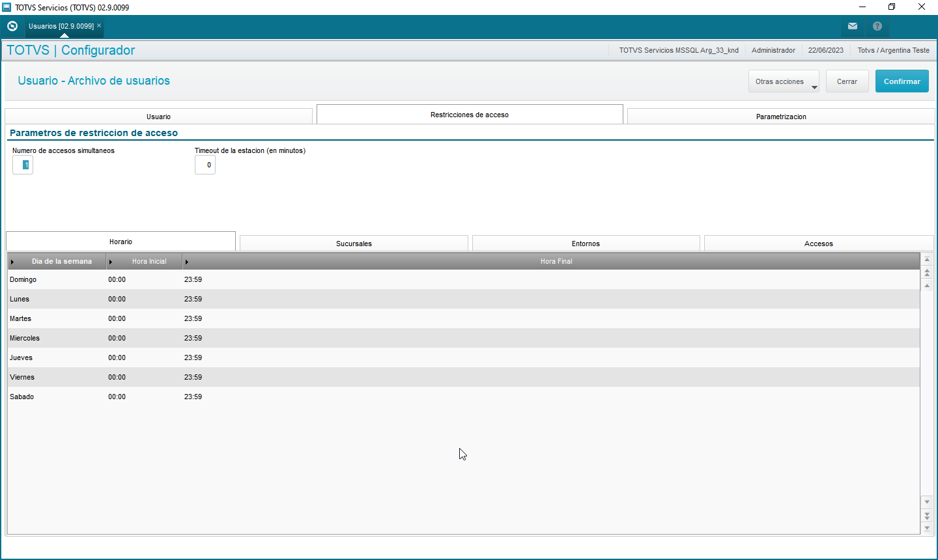Open the Accesos sub-tab
This screenshot has width=938, height=560.
point(819,244)
